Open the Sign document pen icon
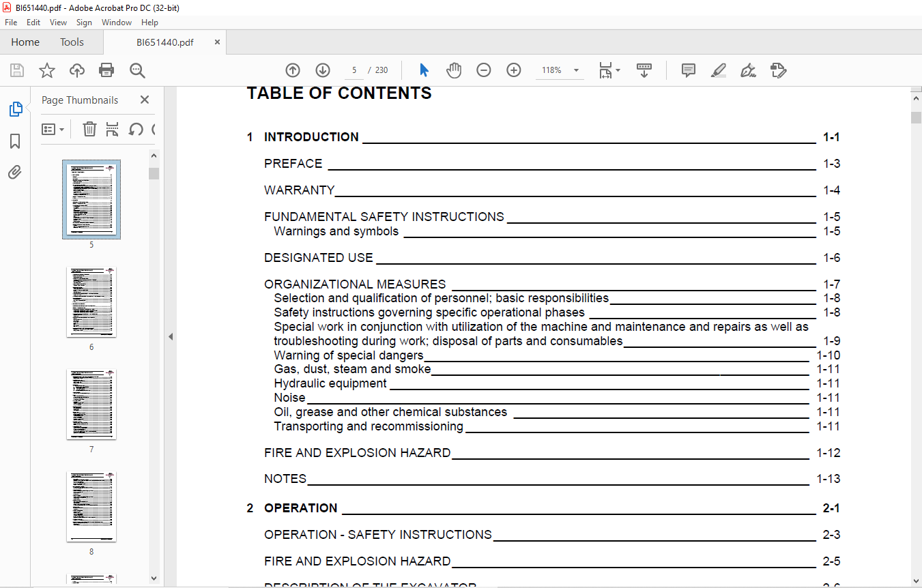Screen dimensions: 922x588 point(748,70)
